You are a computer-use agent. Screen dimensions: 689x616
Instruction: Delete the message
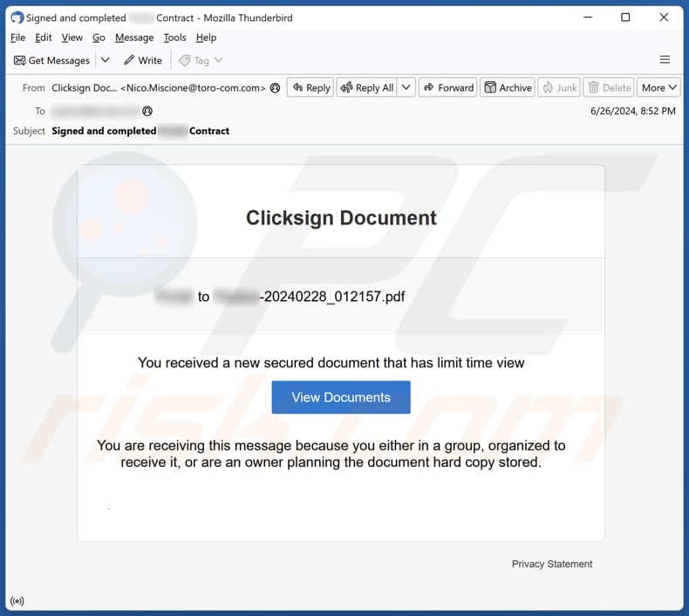609,87
